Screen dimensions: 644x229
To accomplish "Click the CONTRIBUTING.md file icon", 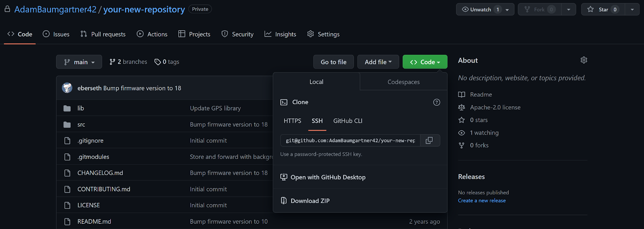I will pyautogui.click(x=67, y=189).
